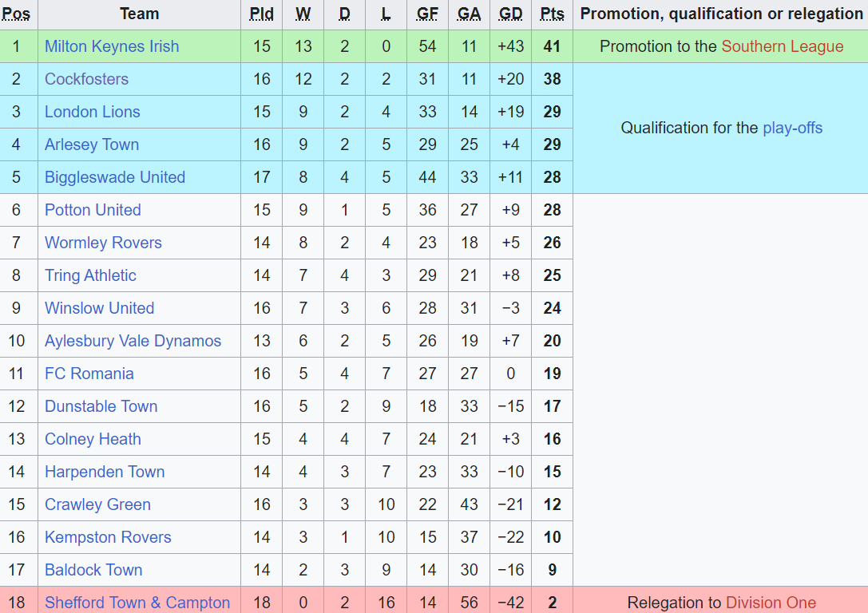Click the Shefford Town & Campton link
Screen dimensions: 868x613
137,603
